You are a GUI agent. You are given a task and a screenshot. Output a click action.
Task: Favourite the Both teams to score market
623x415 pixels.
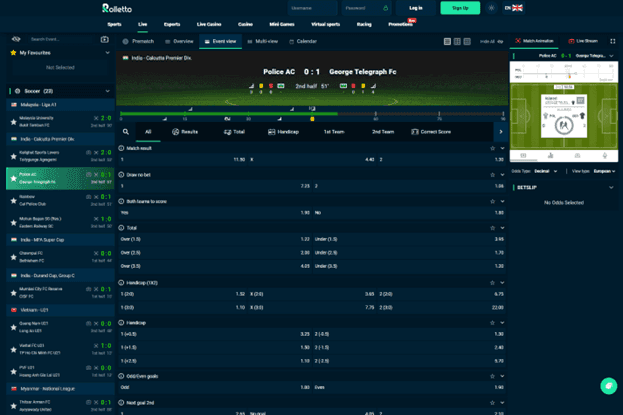(493, 202)
